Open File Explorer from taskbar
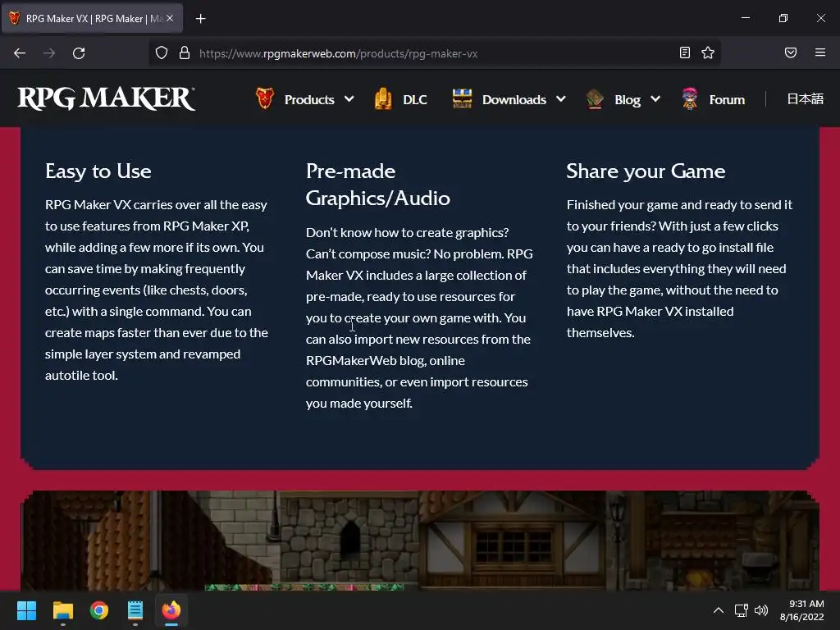840x630 pixels. (x=62, y=610)
